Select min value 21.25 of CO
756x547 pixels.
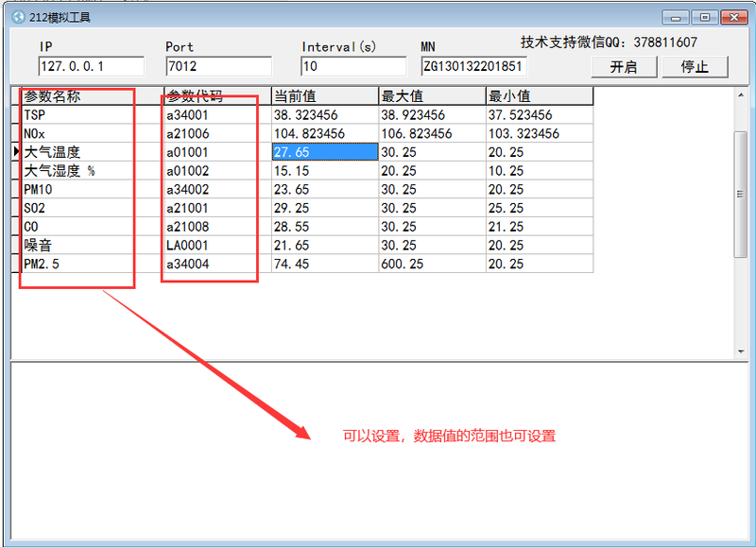coord(540,227)
